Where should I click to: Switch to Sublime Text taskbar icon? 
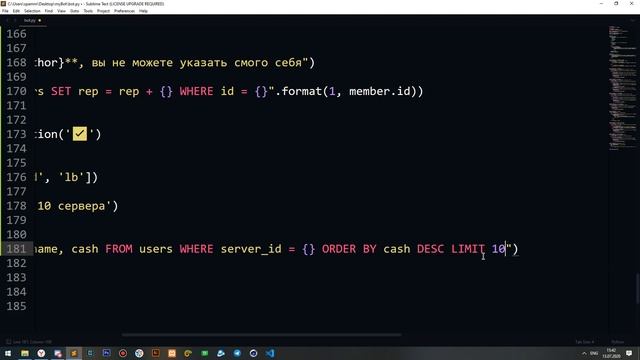tap(74, 353)
